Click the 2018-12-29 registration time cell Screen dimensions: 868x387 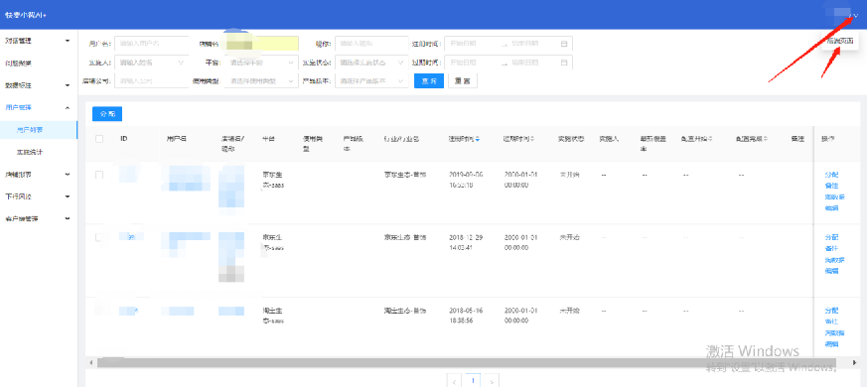[466, 242]
